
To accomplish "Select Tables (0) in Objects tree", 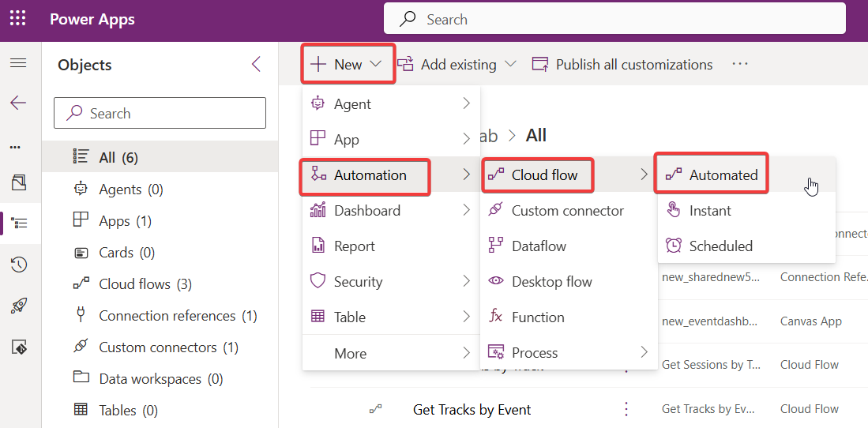I will click(x=160, y=411).
